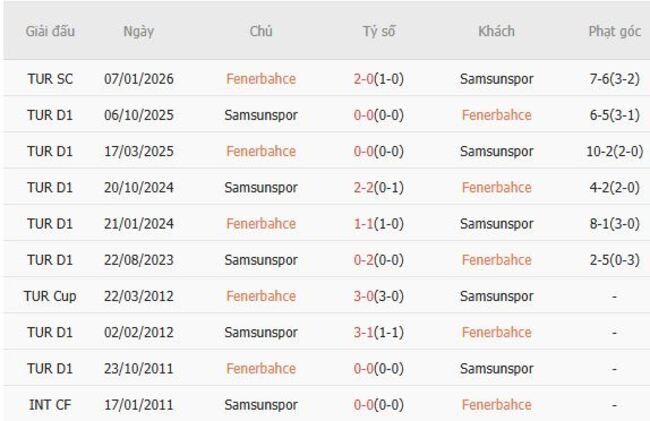The height and width of the screenshot is (421, 650).
Task: Click the Tỷ số column header
Action: pos(378,31)
